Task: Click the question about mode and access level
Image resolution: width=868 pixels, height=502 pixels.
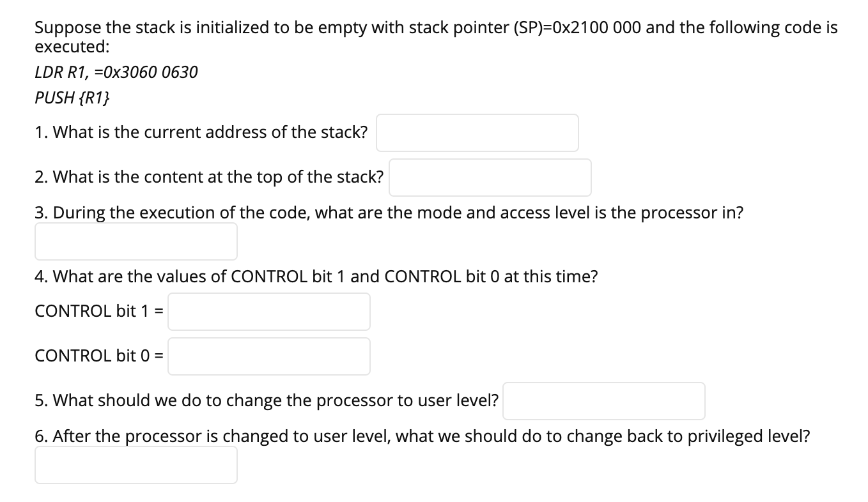Action: pos(389,213)
